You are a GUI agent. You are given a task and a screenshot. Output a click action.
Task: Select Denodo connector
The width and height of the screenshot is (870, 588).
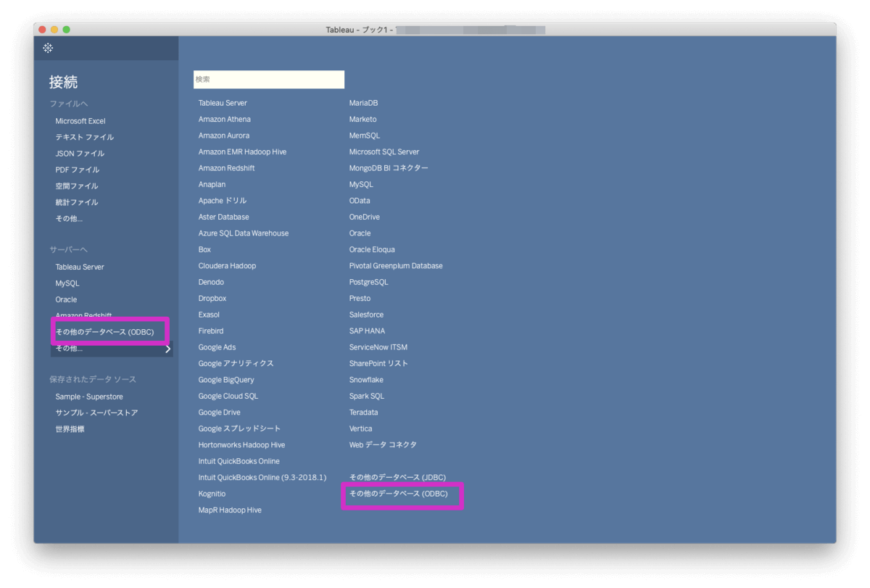(x=211, y=282)
